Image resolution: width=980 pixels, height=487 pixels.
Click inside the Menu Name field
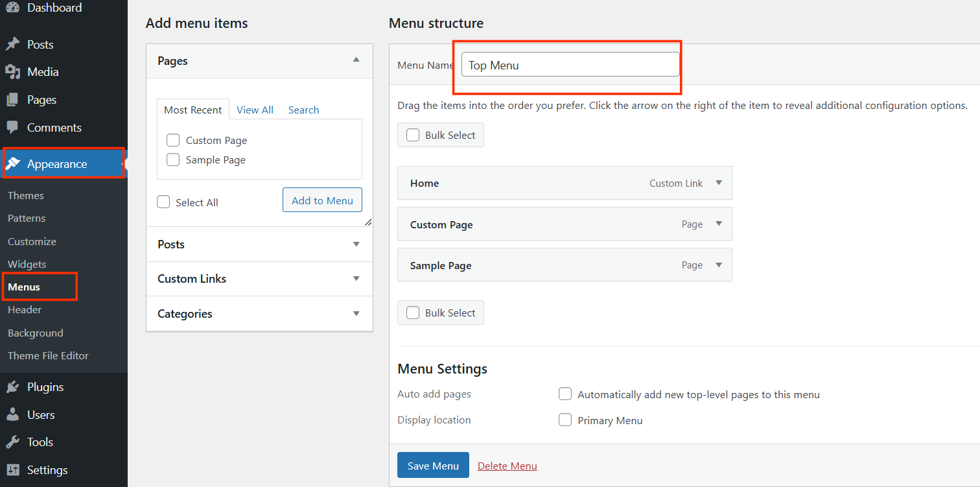tap(569, 65)
